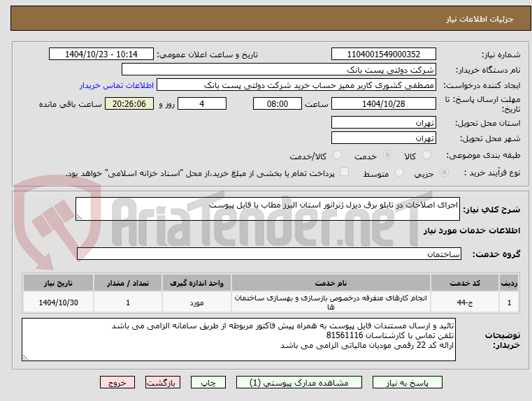This screenshot has width=532, height=401.
Task: Click the service group field ساختمان
Action: point(268,254)
